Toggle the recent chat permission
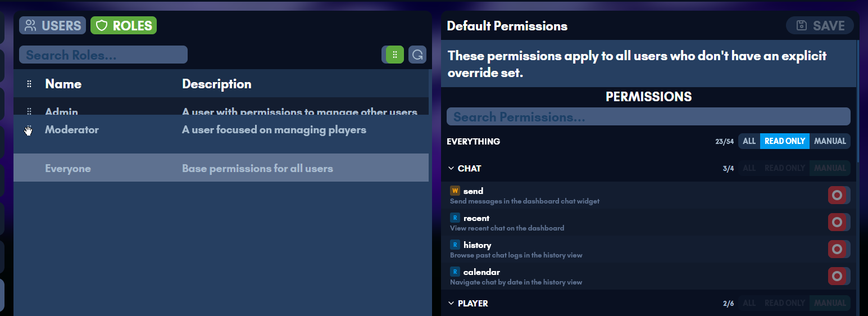Screen dimensions: 868x316 [x=839, y=222]
